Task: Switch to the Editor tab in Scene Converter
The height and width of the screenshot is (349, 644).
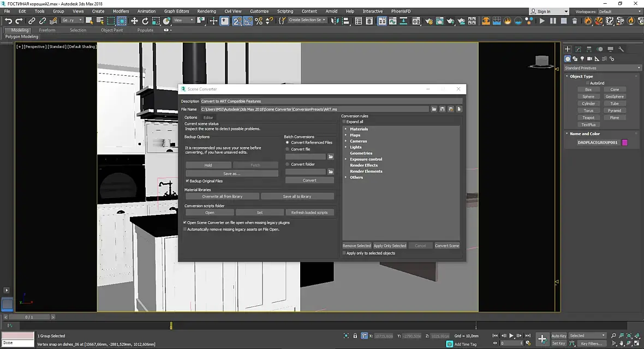Action: (x=208, y=117)
